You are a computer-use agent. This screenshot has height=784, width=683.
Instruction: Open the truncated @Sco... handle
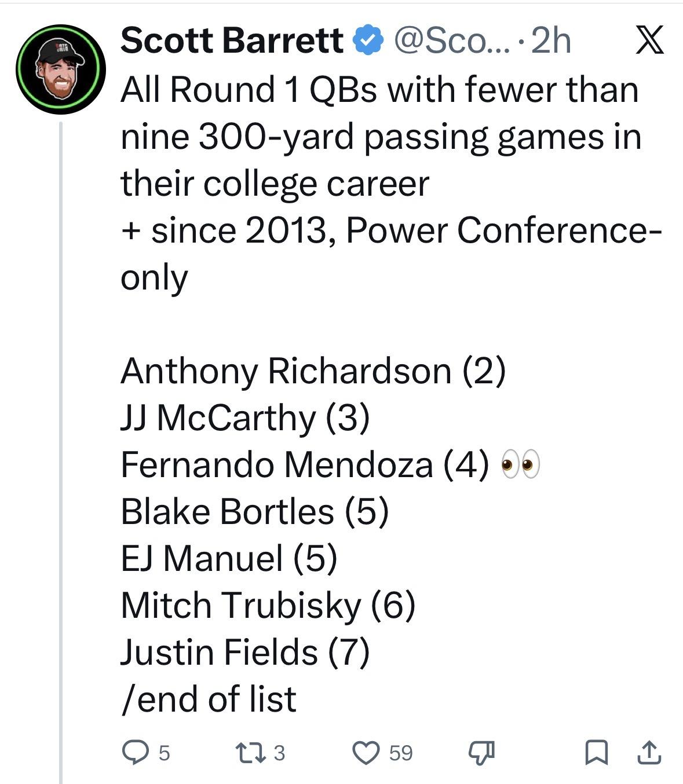point(452,41)
